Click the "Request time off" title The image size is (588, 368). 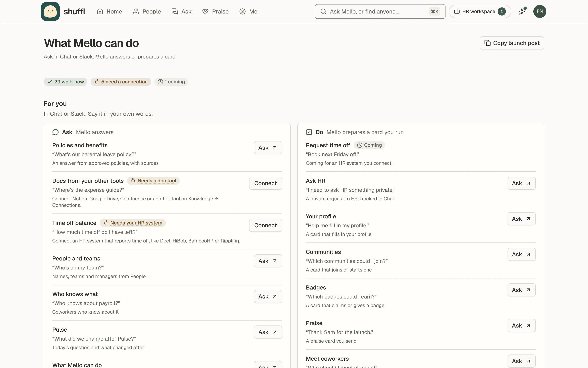coord(328,145)
